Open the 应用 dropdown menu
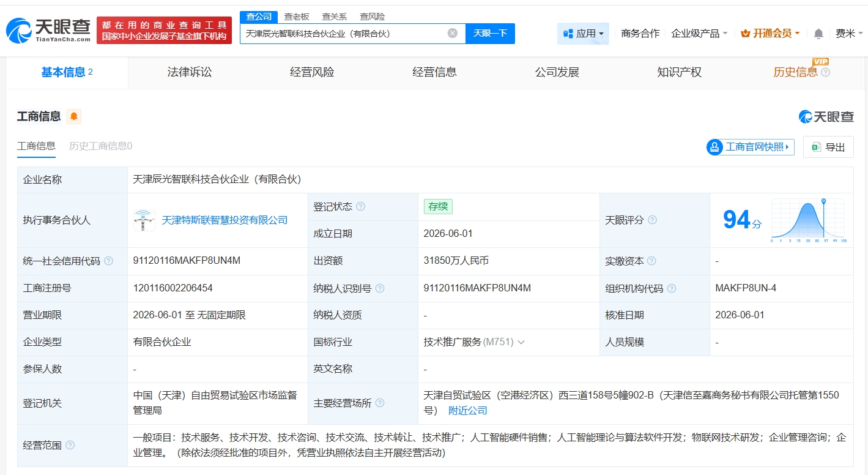Image resolution: width=868 pixels, height=475 pixels. click(x=583, y=34)
